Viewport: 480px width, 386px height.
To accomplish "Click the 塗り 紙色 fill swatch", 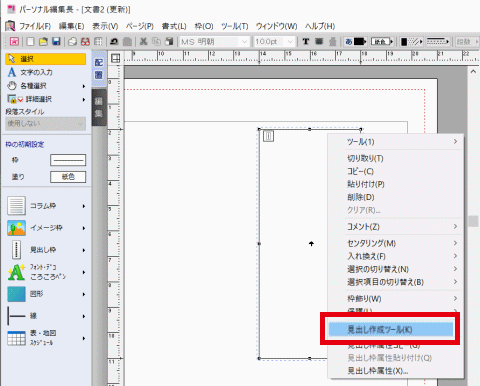I will point(68,177).
